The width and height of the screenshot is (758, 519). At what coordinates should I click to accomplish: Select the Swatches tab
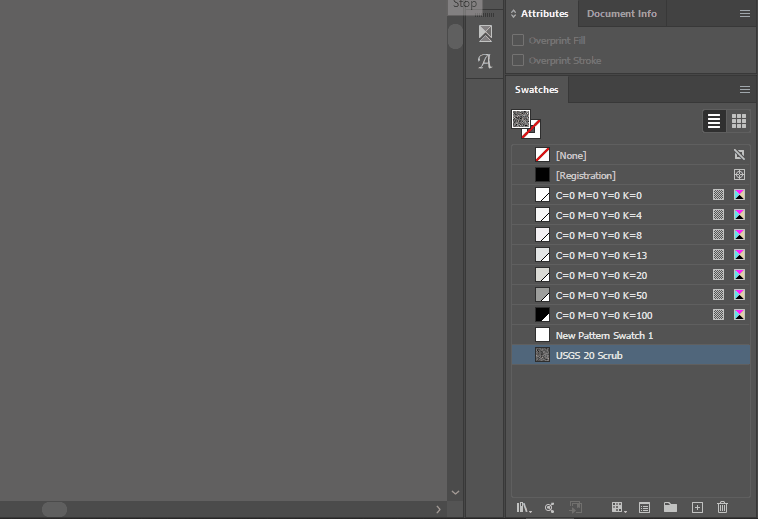click(x=537, y=89)
